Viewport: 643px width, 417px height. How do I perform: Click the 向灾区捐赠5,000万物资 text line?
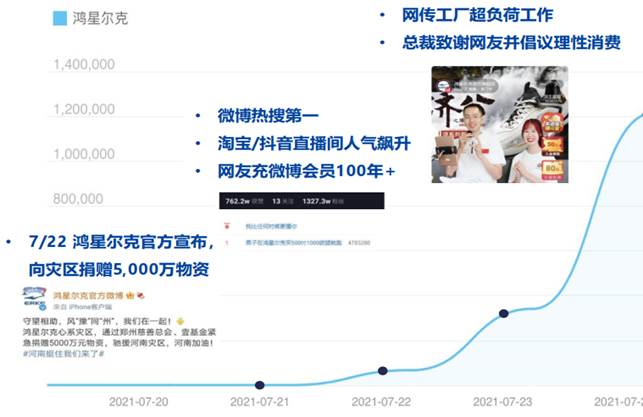point(119,269)
